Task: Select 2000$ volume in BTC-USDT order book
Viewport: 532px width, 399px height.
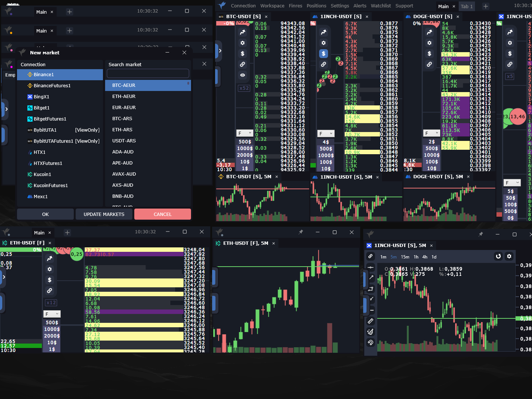Action: pos(245,155)
